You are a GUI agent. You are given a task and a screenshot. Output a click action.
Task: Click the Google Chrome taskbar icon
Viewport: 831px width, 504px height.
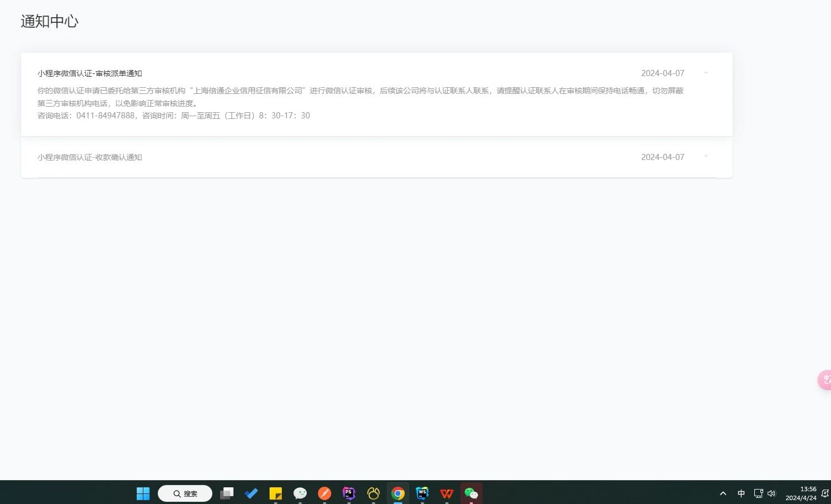click(398, 493)
